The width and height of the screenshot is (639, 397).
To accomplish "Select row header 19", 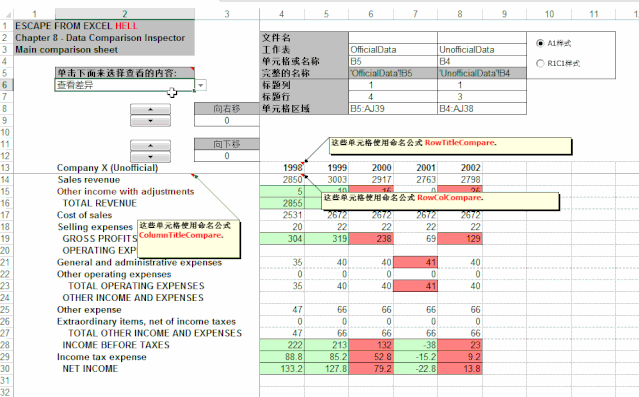I will click(5, 238).
